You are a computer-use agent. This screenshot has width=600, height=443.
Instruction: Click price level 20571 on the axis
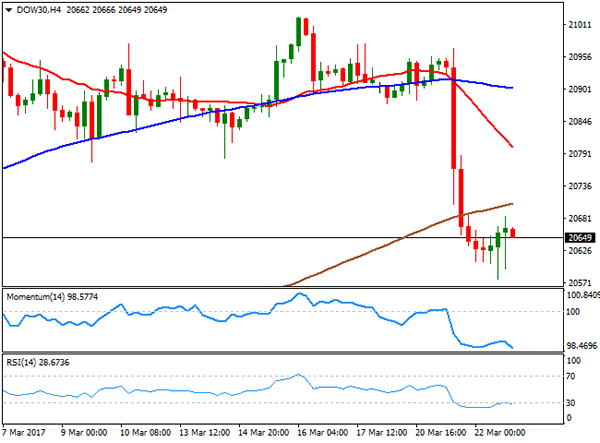[580, 283]
